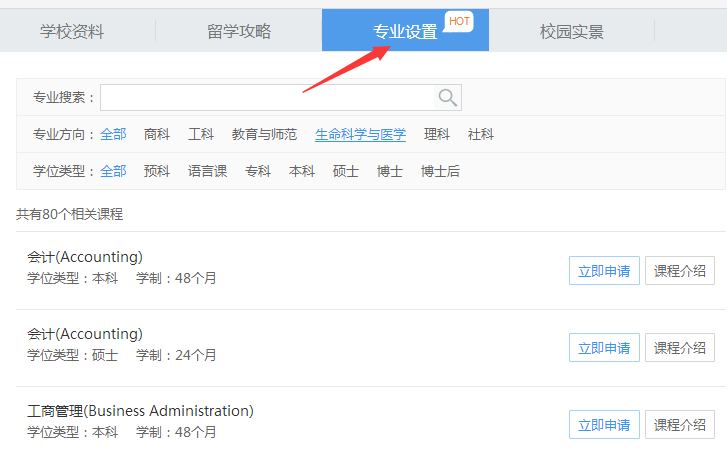Click the magnifier search icon

[447, 97]
